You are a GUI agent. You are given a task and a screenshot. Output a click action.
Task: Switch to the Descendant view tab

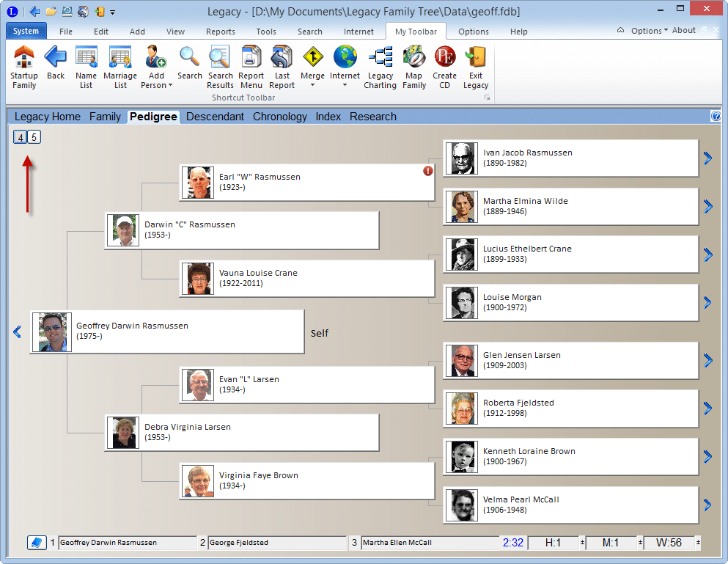pos(215,117)
